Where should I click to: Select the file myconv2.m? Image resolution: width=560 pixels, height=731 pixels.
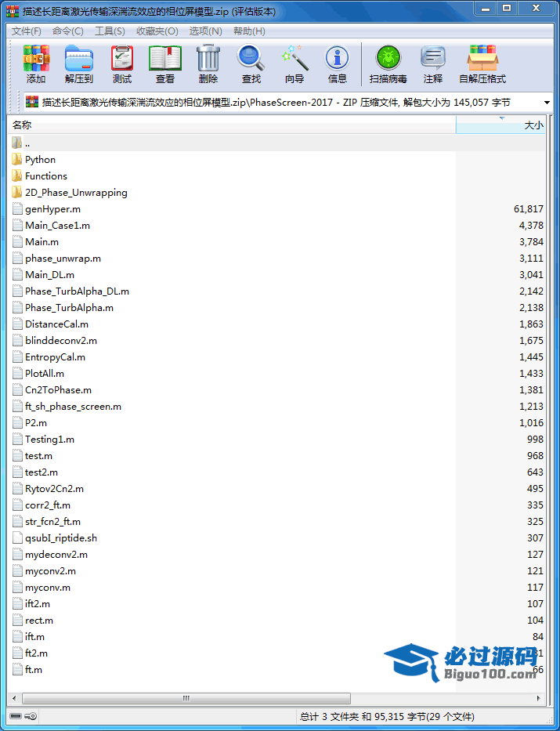pos(50,570)
